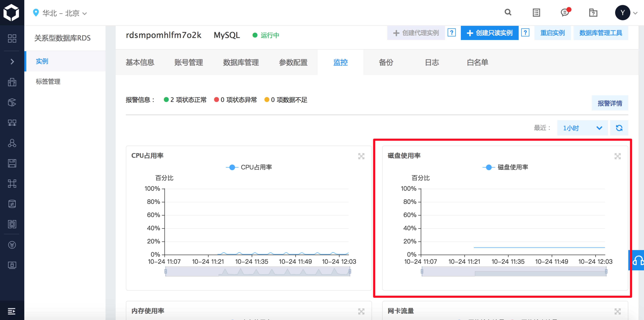This screenshot has width=644, height=320.
Task: Open 报警详情
Action: pos(610,103)
